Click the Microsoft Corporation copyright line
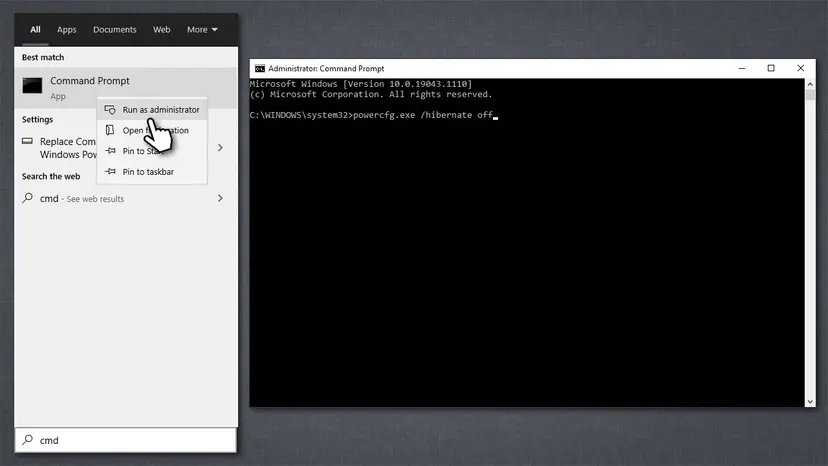Image resolution: width=828 pixels, height=466 pixels. click(x=371, y=95)
